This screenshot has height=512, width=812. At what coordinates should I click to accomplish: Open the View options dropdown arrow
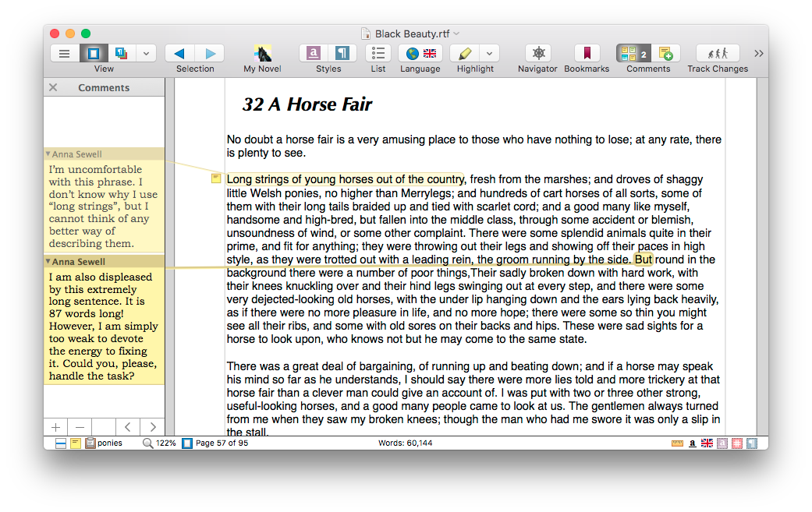click(146, 53)
